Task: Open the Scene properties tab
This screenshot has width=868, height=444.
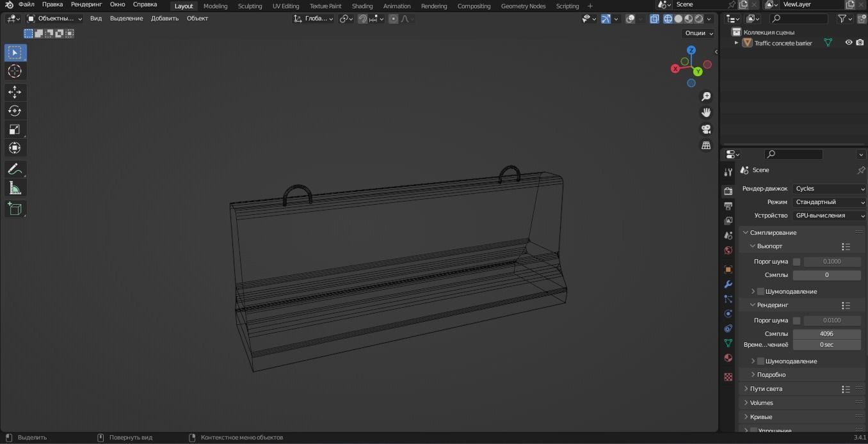Action: click(728, 235)
